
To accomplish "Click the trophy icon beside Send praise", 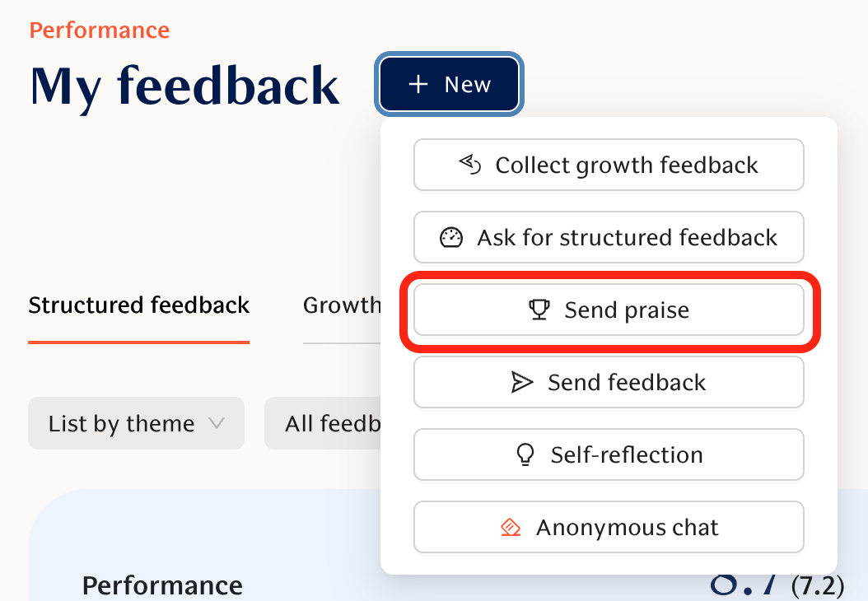I will (x=539, y=310).
